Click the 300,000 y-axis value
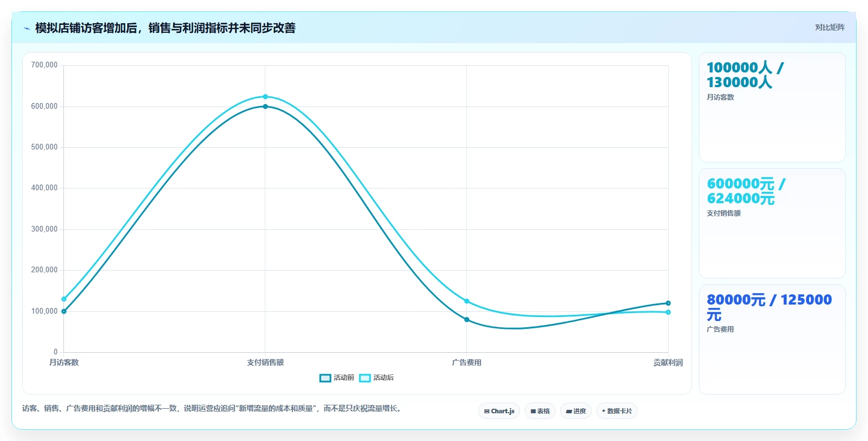The height and width of the screenshot is (441, 868). (x=44, y=229)
